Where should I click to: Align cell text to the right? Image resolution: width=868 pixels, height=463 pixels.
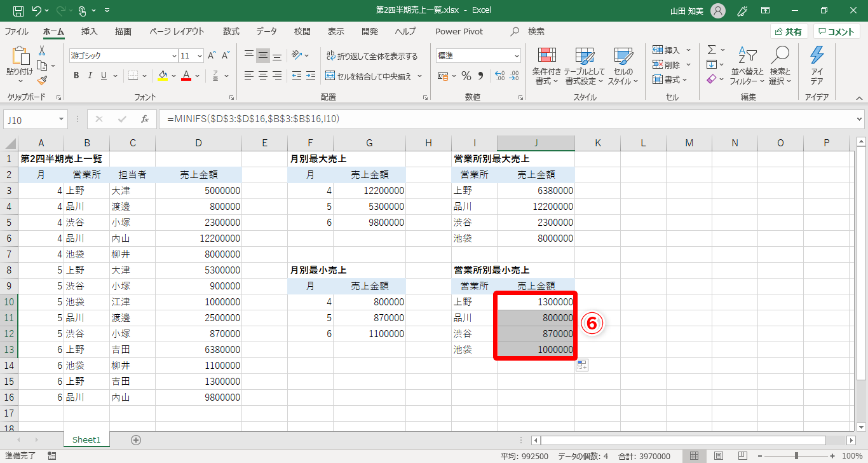click(277, 76)
